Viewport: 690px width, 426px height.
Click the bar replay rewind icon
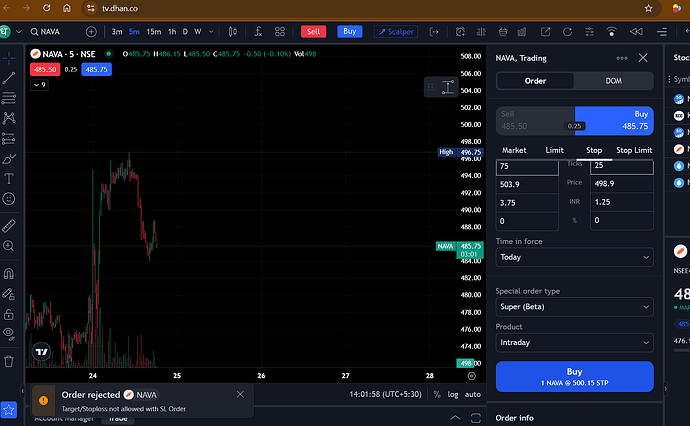click(636, 32)
